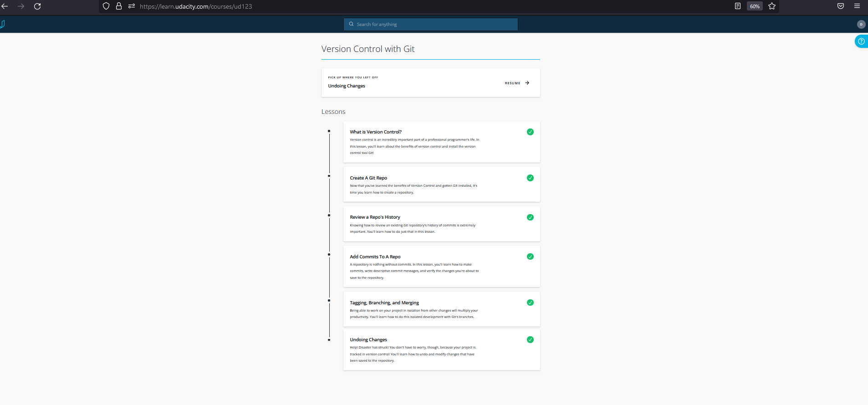Click timeline dot beside What is Version Control?
868x405 pixels.
(329, 131)
